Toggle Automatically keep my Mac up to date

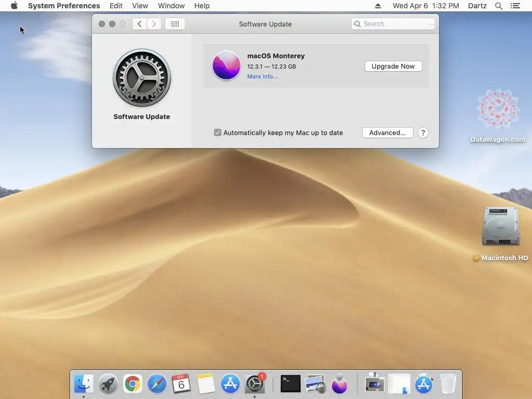218,132
